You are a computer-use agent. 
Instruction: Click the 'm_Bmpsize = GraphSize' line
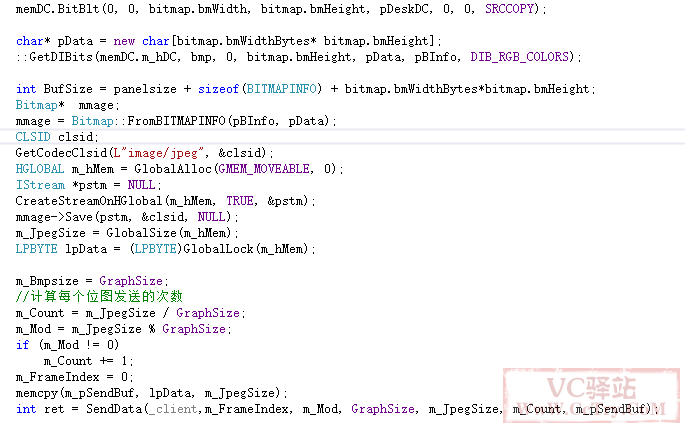[92, 281]
